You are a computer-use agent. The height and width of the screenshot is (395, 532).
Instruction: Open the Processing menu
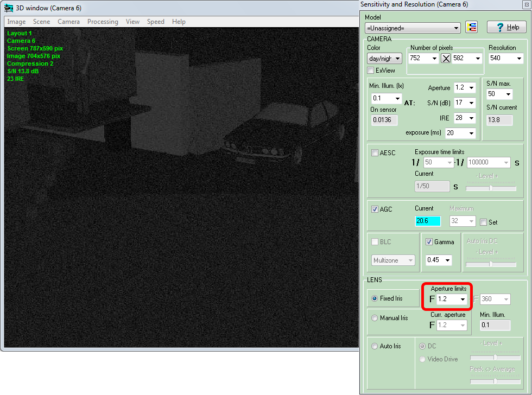[103, 22]
